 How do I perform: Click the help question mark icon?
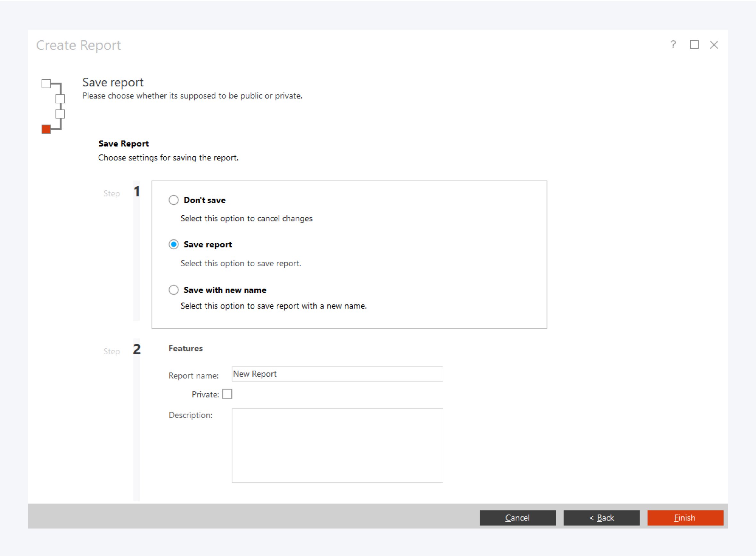coord(673,44)
